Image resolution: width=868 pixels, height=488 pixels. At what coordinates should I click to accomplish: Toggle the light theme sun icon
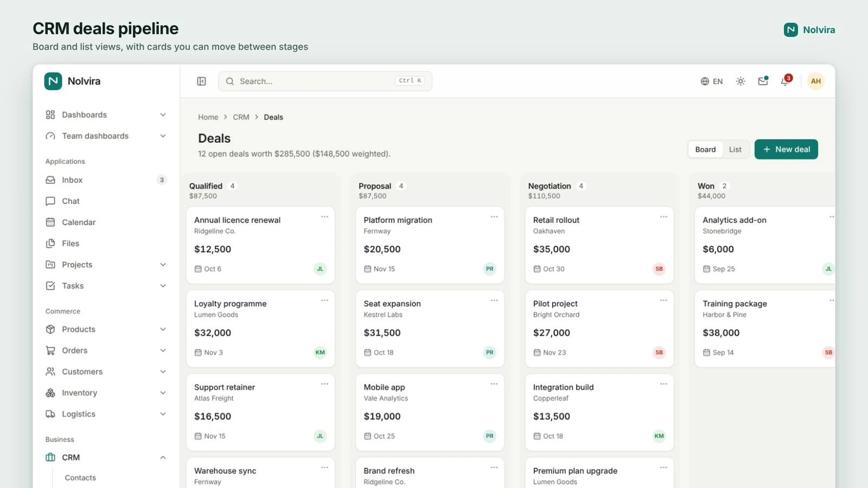[740, 81]
